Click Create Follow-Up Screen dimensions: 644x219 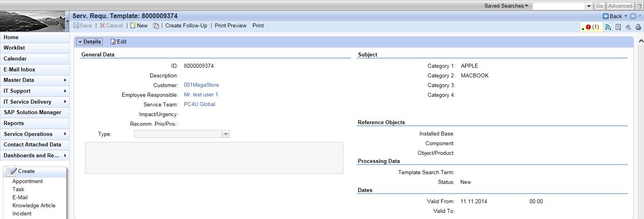point(186,25)
